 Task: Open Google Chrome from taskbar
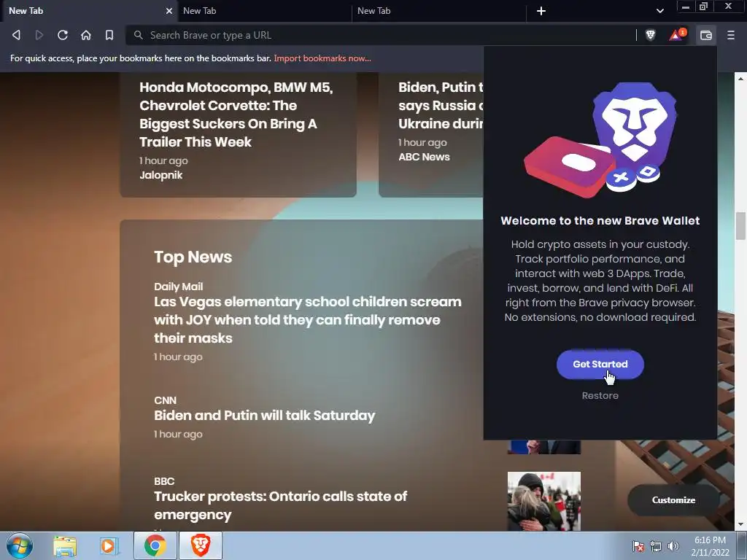click(155, 545)
